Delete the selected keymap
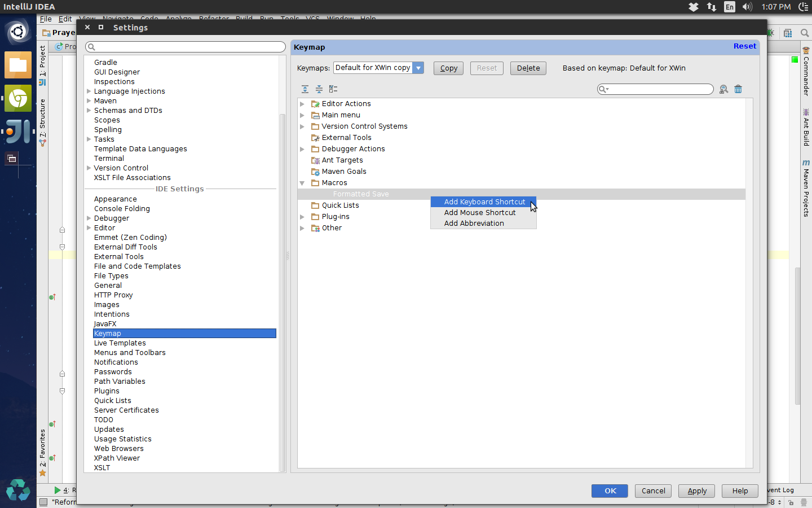Viewport: 812px width, 508px height. coord(528,68)
